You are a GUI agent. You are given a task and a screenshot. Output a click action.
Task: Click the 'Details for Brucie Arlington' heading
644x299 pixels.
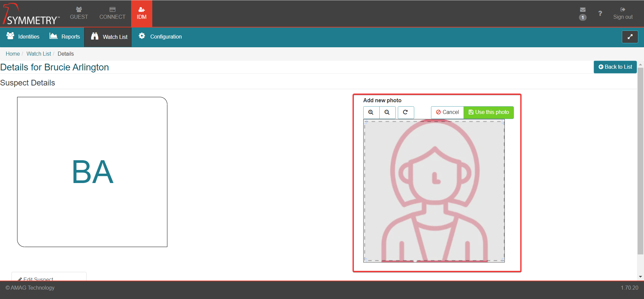[55, 67]
